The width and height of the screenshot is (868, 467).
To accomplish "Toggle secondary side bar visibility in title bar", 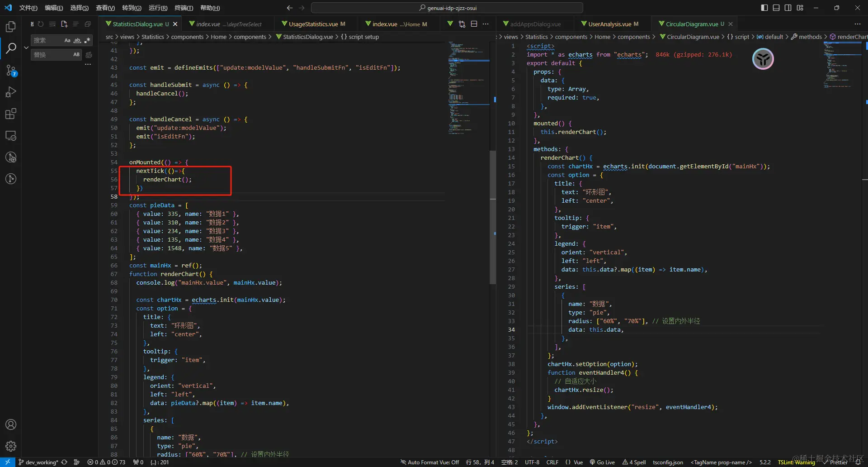I will [x=788, y=8].
